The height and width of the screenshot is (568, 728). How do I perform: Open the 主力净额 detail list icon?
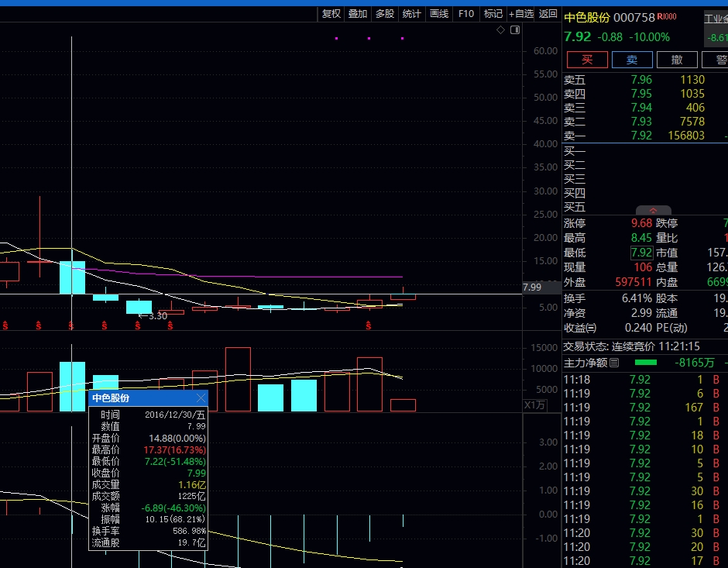pos(614,363)
